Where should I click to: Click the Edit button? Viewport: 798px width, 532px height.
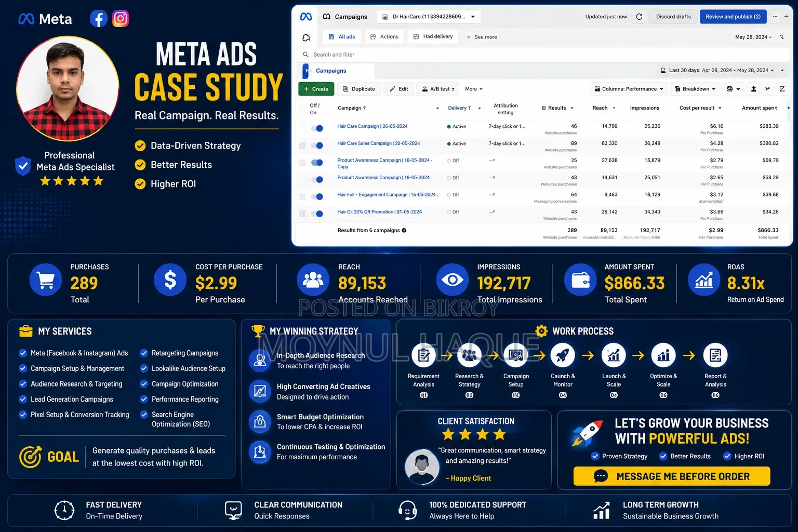(x=399, y=89)
